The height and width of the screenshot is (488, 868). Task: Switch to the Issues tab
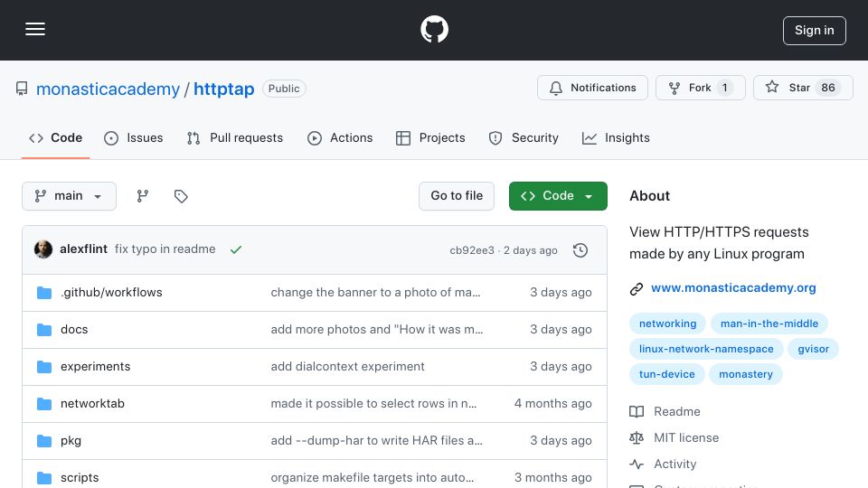[x=134, y=137]
